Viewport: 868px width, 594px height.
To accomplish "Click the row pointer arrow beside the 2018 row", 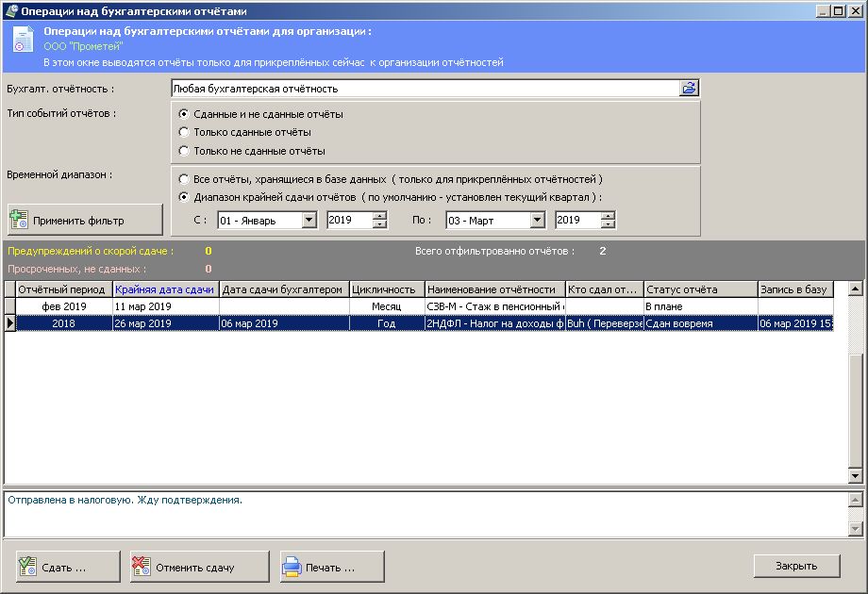I will tap(10, 323).
